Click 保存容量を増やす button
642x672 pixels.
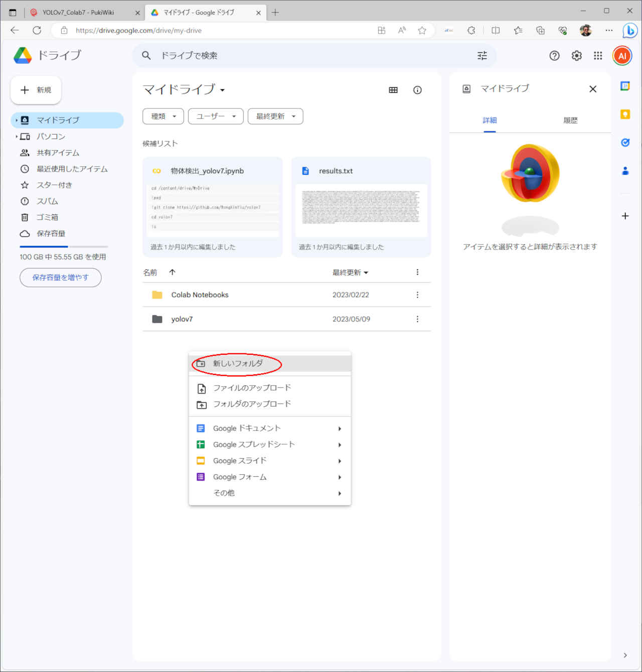[60, 278]
